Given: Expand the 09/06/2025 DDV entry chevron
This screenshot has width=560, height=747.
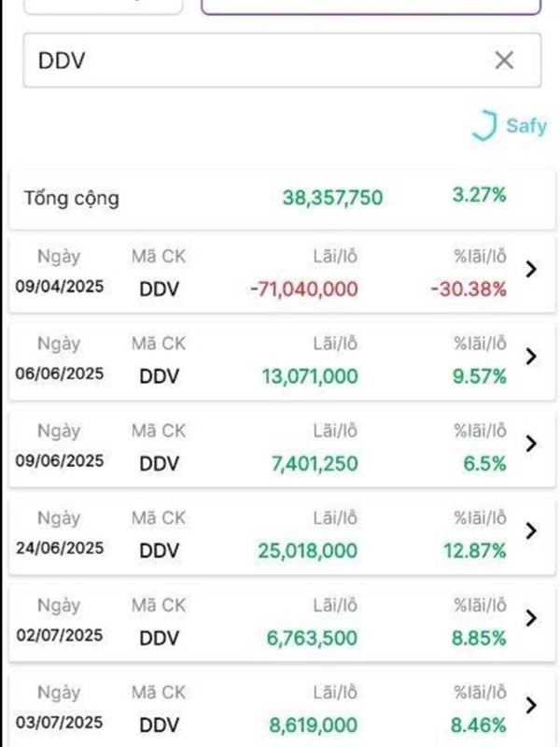Looking at the screenshot, I should pos(531,444).
